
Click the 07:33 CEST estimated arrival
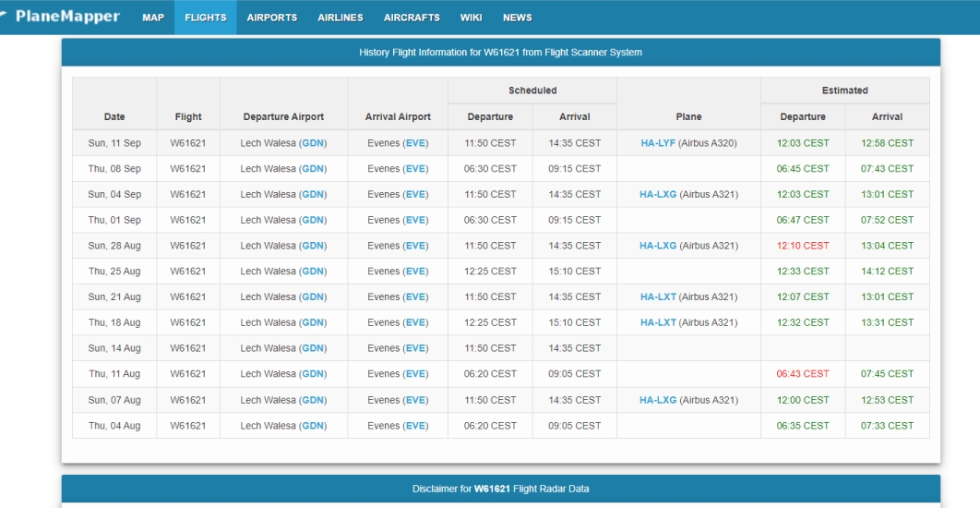tap(888, 426)
